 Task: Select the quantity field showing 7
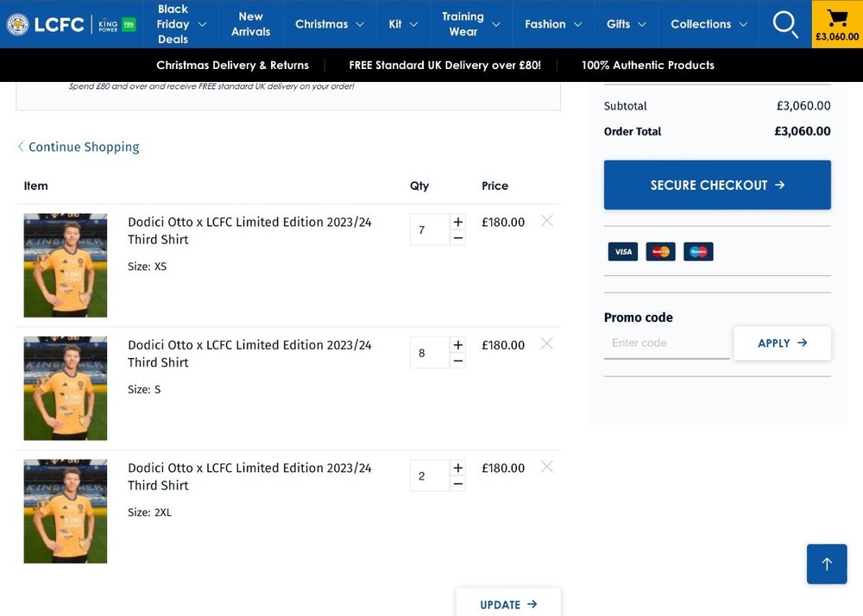point(430,229)
